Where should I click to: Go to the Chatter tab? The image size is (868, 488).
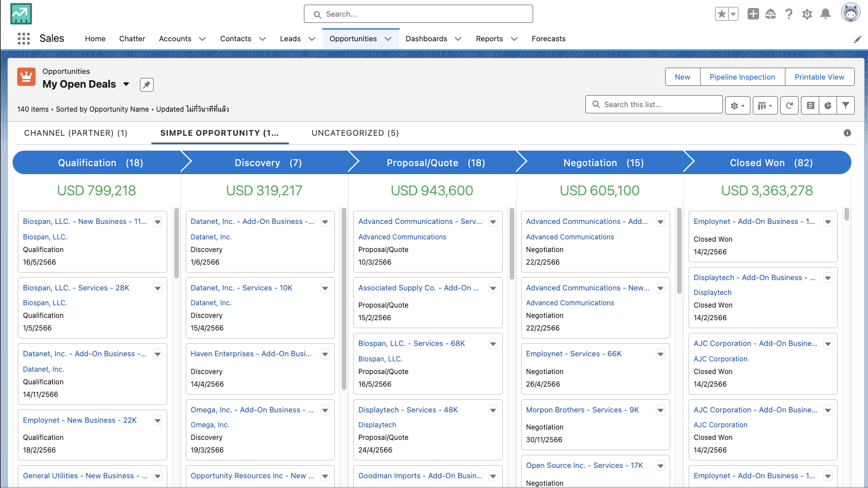132,39
